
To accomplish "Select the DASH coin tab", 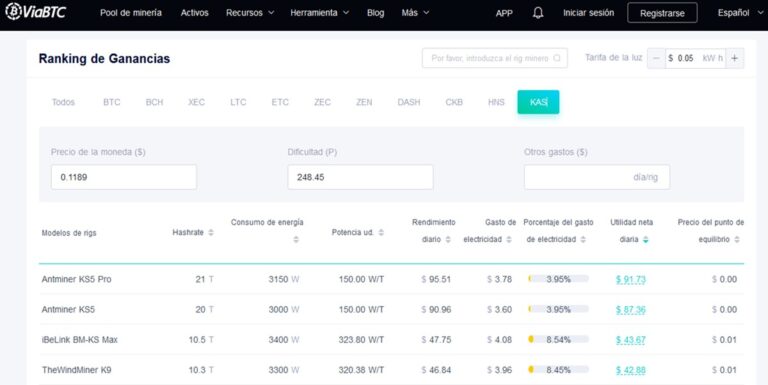I will [x=409, y=102].
